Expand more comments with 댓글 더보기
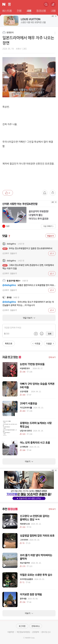The image size is (58, 644). [29, 318]
